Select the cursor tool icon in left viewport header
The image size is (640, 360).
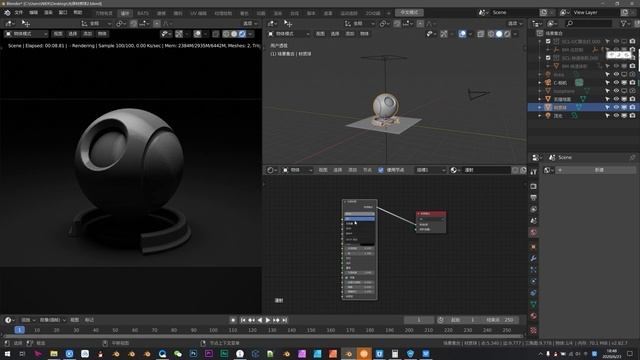point(26,23)
